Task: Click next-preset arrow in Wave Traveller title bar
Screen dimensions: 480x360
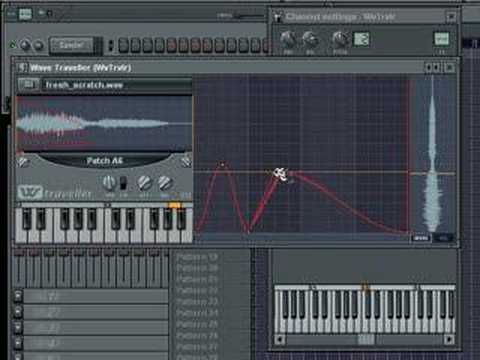Action: [436, 68]
